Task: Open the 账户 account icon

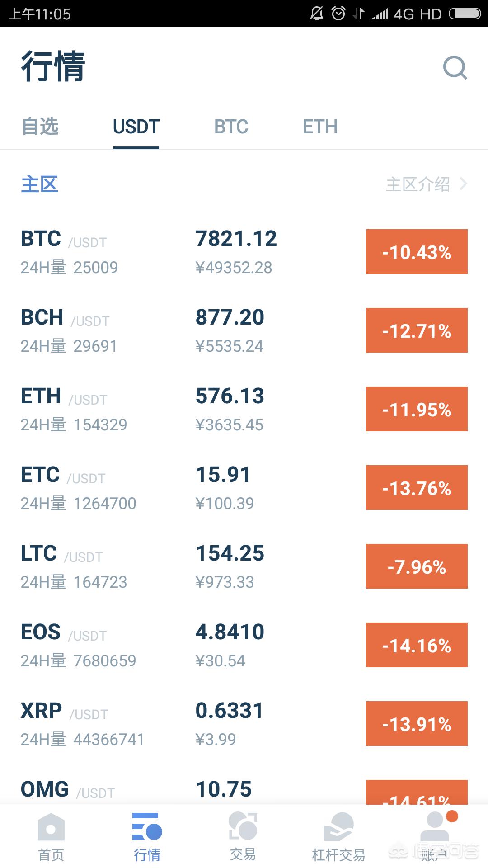Action: click(x=435, y=827)
